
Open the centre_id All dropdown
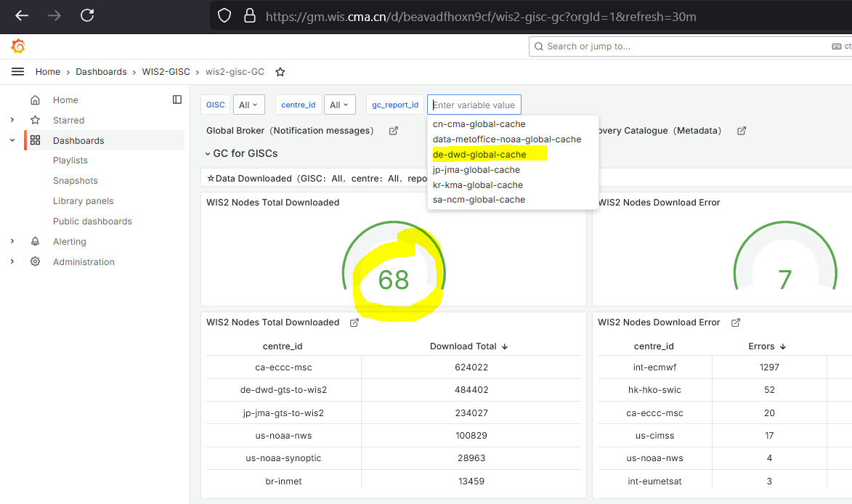click(340, 105)
